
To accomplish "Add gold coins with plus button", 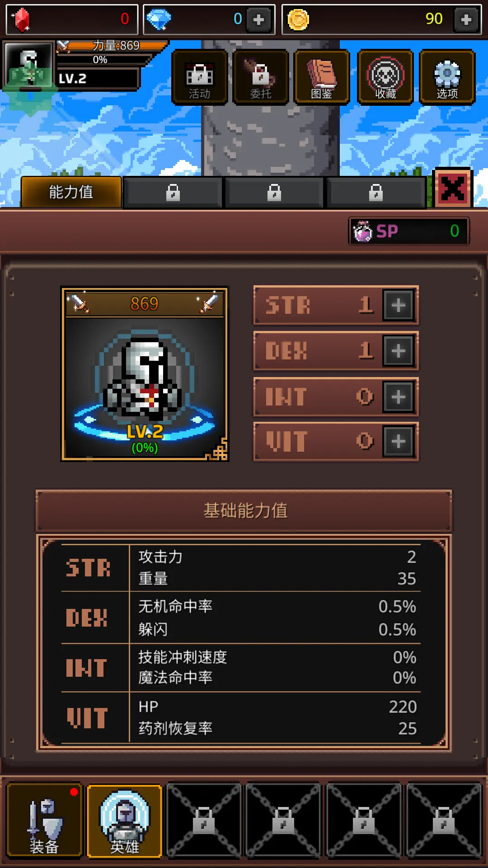I will tap(466, 19).
